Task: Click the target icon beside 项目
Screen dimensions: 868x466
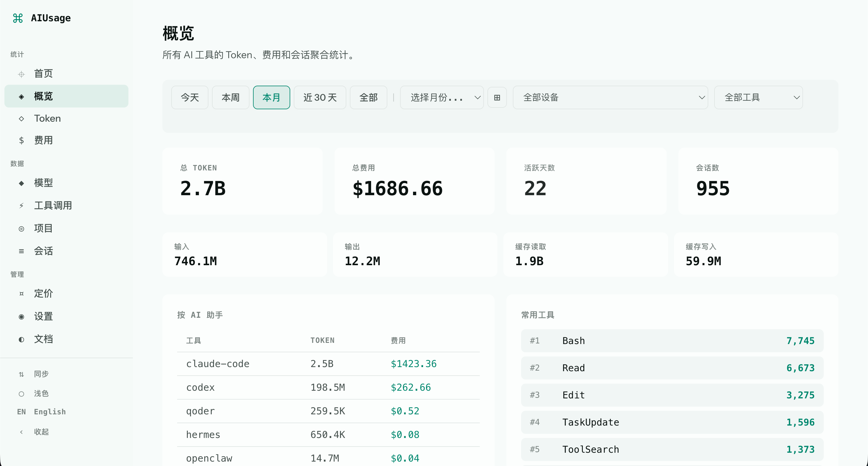Action: [21, 229]
